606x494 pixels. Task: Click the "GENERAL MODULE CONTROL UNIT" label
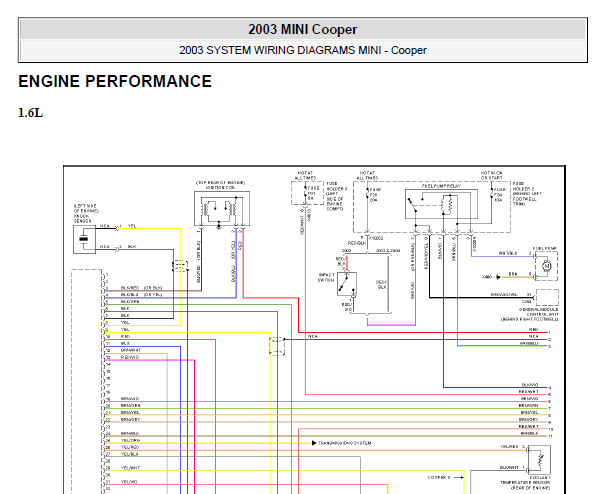(538, 312)
